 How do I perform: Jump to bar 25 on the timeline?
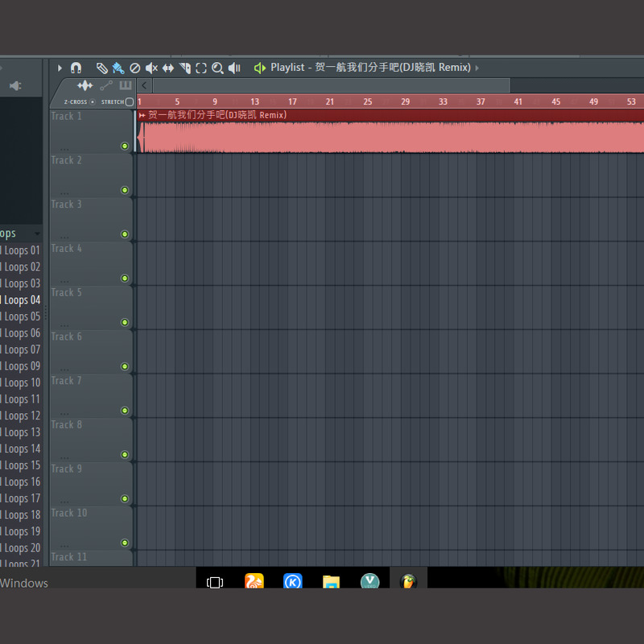[x=368, y=101]
